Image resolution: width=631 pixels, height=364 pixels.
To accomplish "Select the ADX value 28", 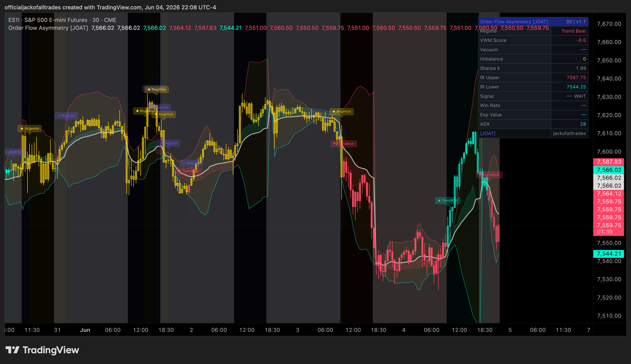I will (x=583, y=124).
